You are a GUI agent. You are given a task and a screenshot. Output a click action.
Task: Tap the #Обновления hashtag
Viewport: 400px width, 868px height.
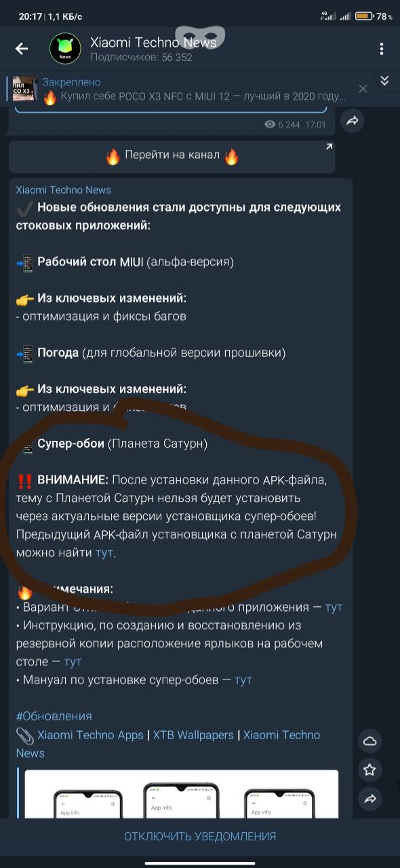click(x=54, y=716)
